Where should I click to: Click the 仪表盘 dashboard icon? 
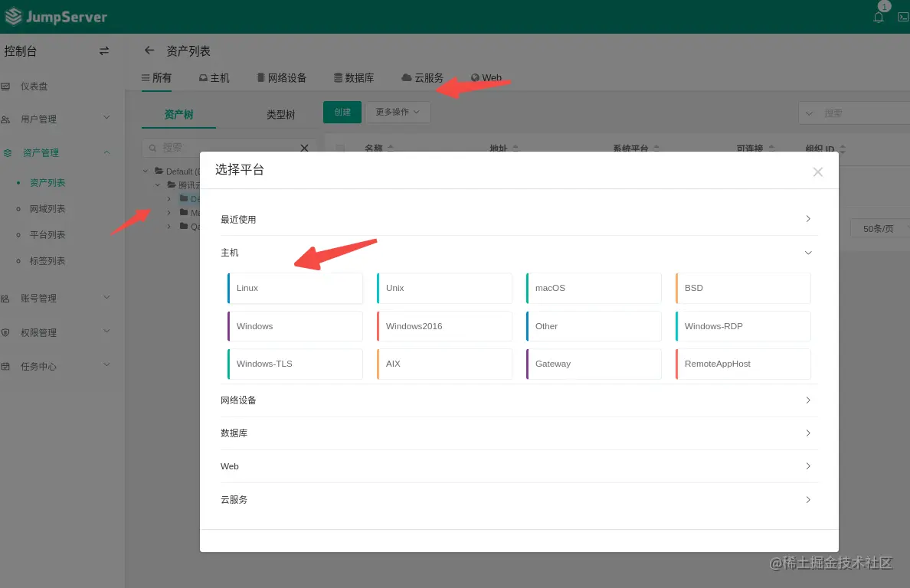[6, 87]
